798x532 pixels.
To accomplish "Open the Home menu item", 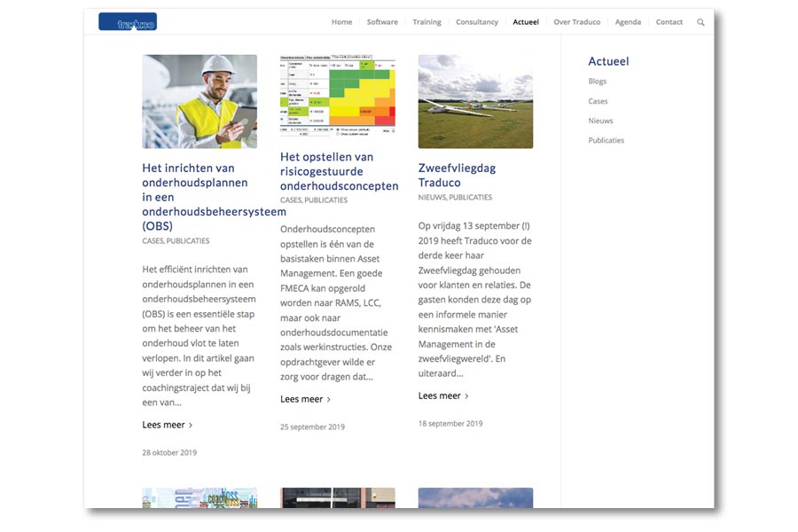I will tap(341, 22).
